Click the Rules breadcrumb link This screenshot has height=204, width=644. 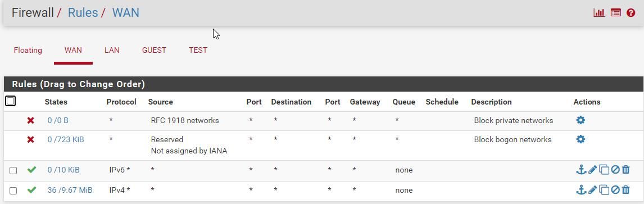coord(83,13)
